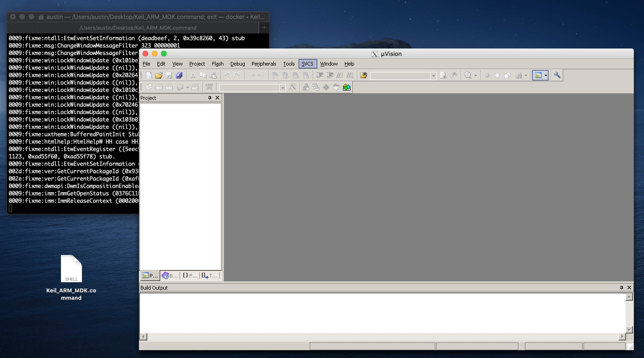Open the Flash menu

(x=217, y=64)
